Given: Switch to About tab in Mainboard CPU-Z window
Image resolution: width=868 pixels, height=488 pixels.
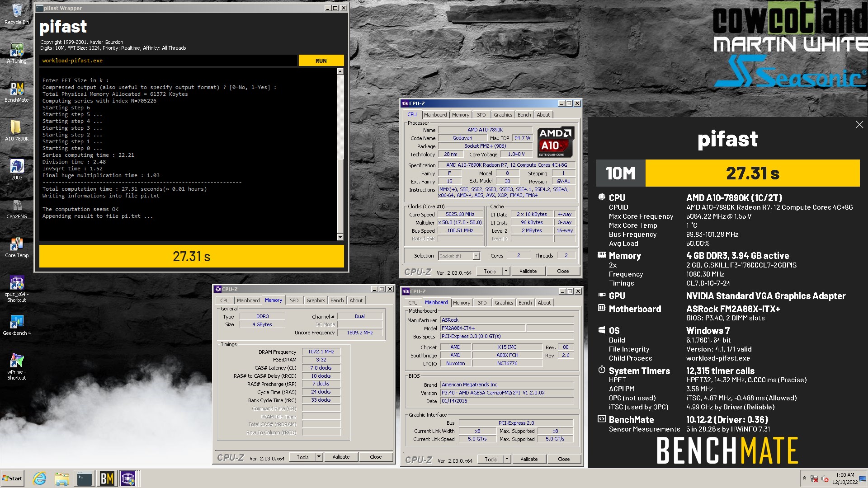Looking at the screenshot, I should point(544,303).
